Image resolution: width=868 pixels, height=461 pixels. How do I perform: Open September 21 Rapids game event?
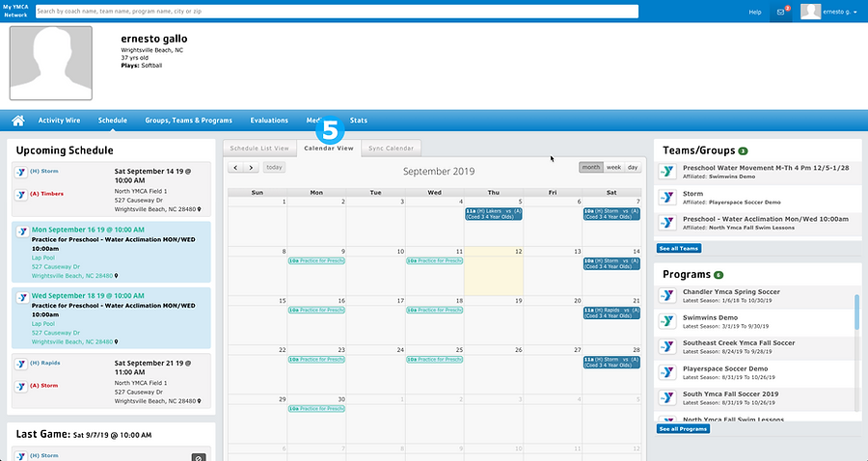611,313
